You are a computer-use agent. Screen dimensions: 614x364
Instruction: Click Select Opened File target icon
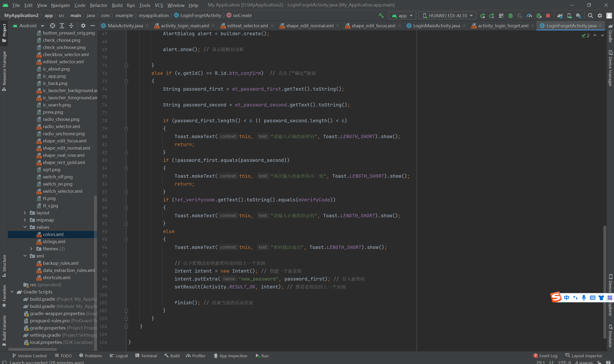(x=52, y=26)
